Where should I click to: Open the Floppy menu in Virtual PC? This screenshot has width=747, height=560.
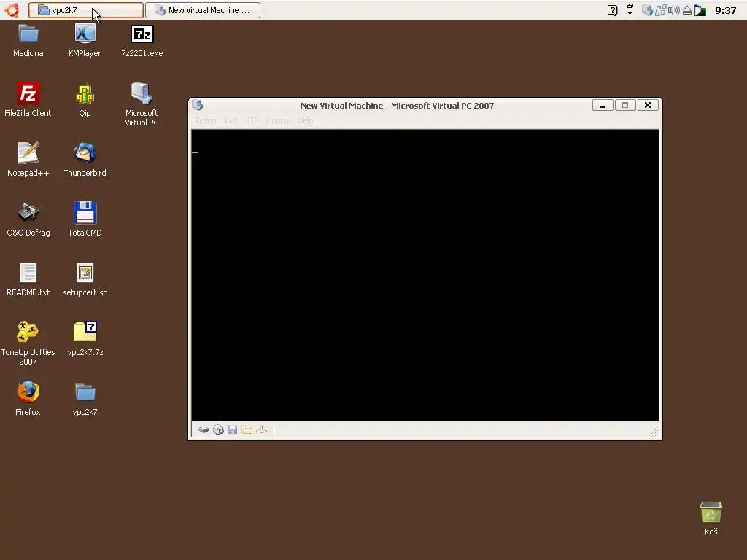tap(277, 120)
